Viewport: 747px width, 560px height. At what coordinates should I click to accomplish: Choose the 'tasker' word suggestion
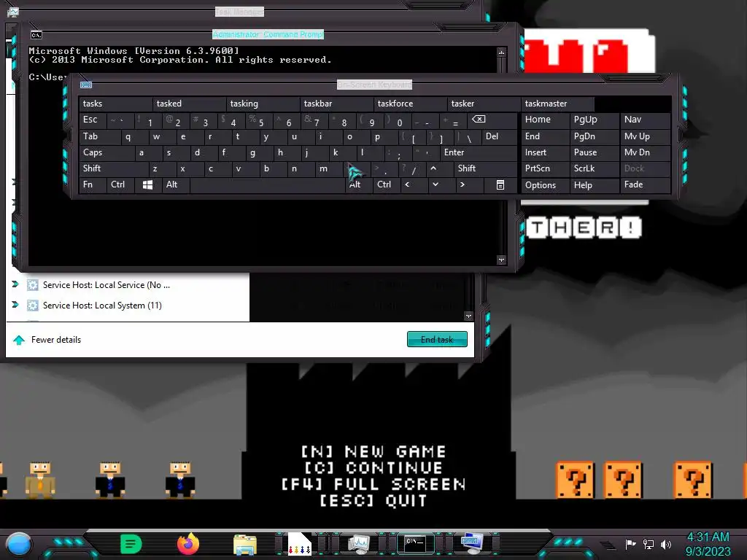click(x=484, y=104)
